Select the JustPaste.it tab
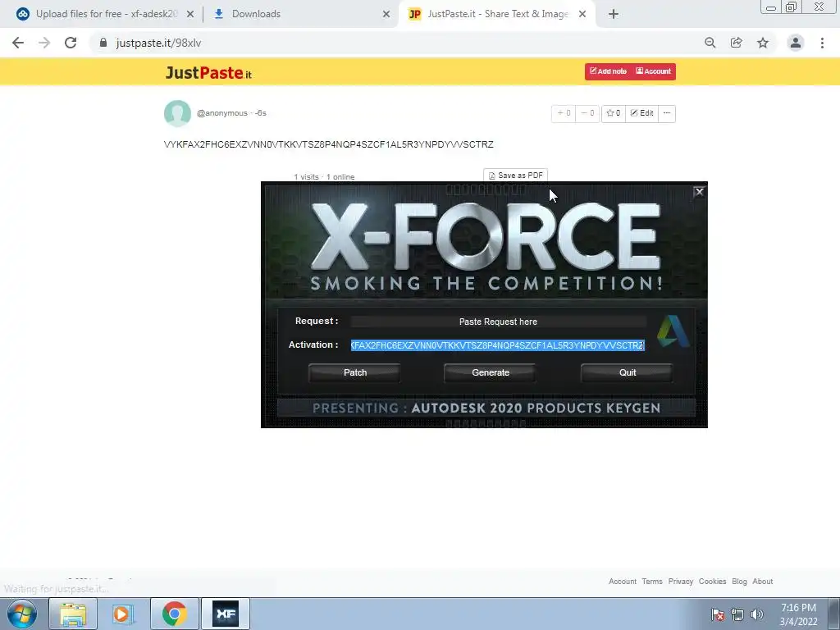 496,15
